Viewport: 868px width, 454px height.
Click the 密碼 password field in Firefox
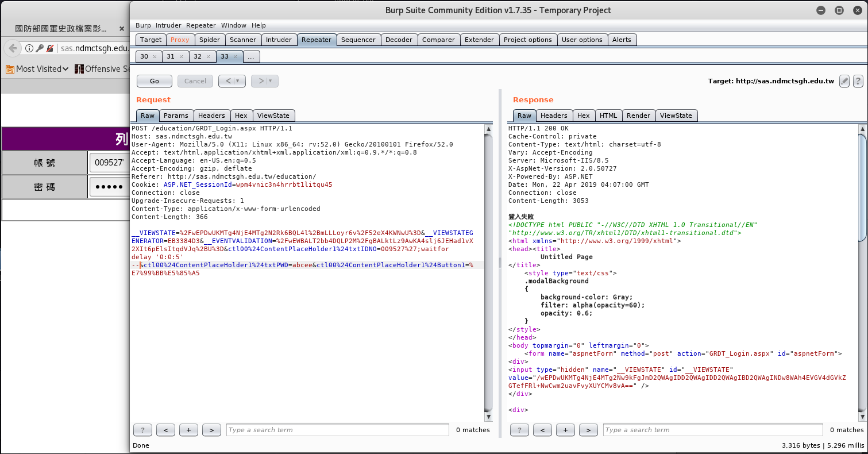pyautogui.click(x=109, y=187)
